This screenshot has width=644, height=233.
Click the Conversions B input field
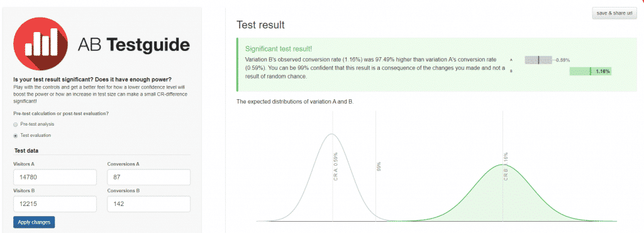pyautogui.click(x=148, y=204)
